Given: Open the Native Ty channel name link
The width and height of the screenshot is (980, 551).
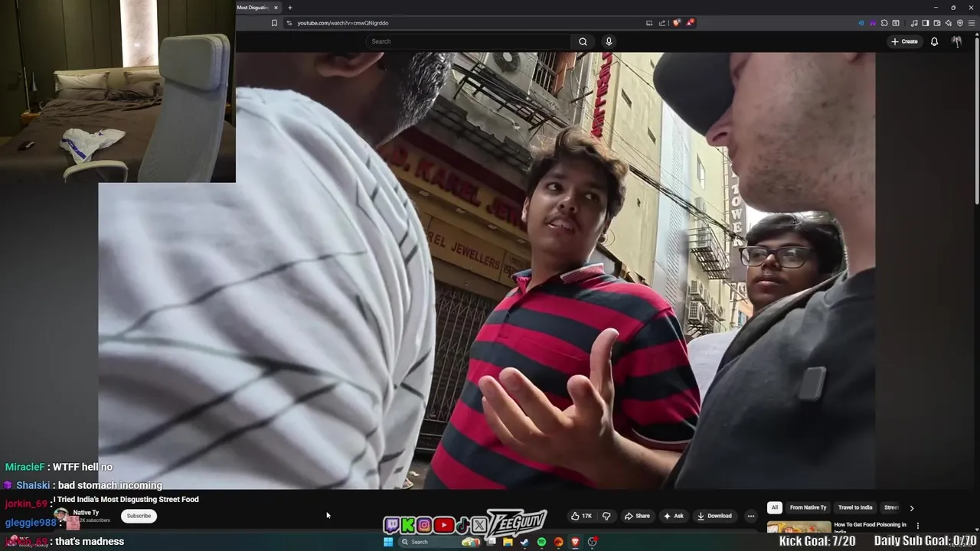Looking at the screenshot, I should (x=86, y=513).
